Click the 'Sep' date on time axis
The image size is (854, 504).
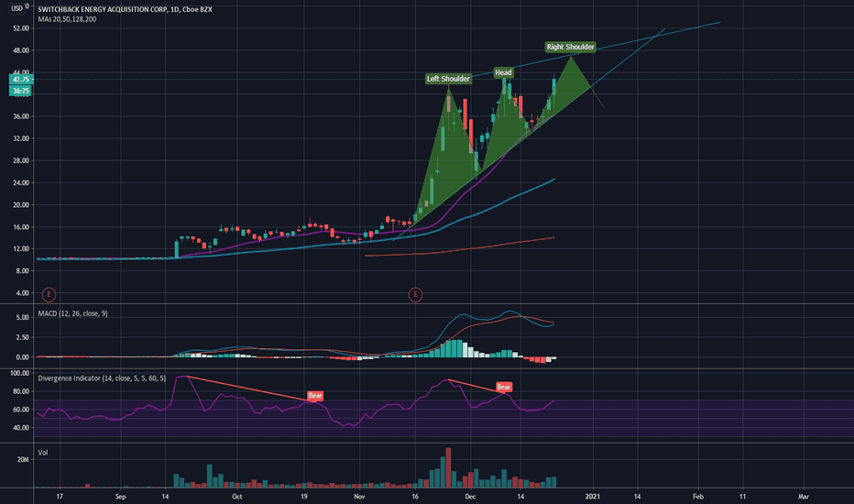click(120, 497)
